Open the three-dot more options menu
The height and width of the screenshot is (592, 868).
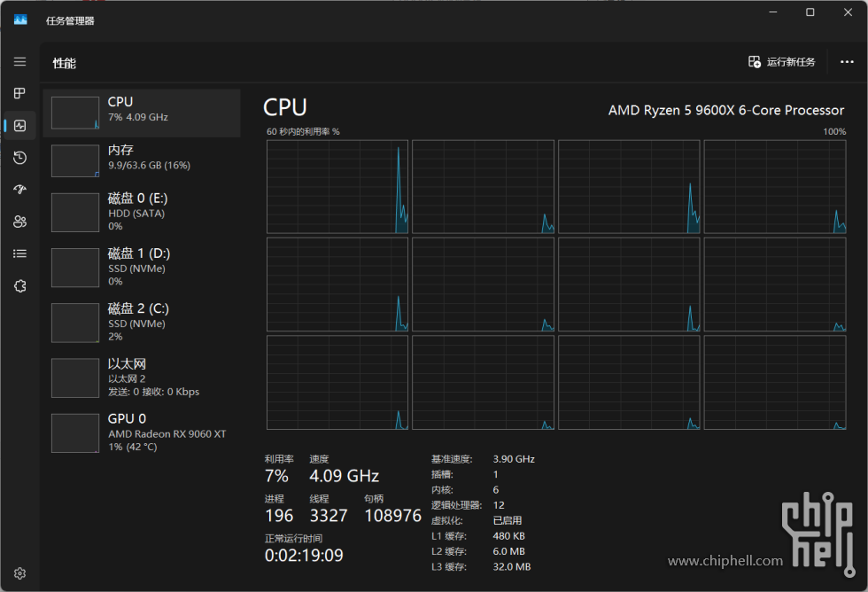847,62
